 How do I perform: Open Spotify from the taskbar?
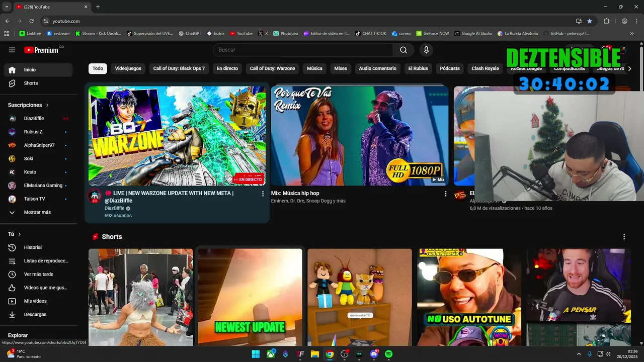(x=388, y=354)
